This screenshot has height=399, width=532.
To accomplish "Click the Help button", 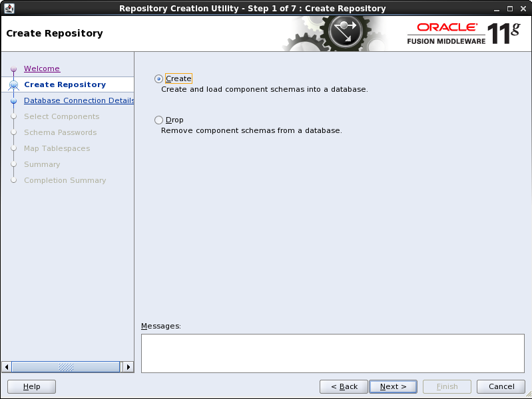I will [31, 386].
